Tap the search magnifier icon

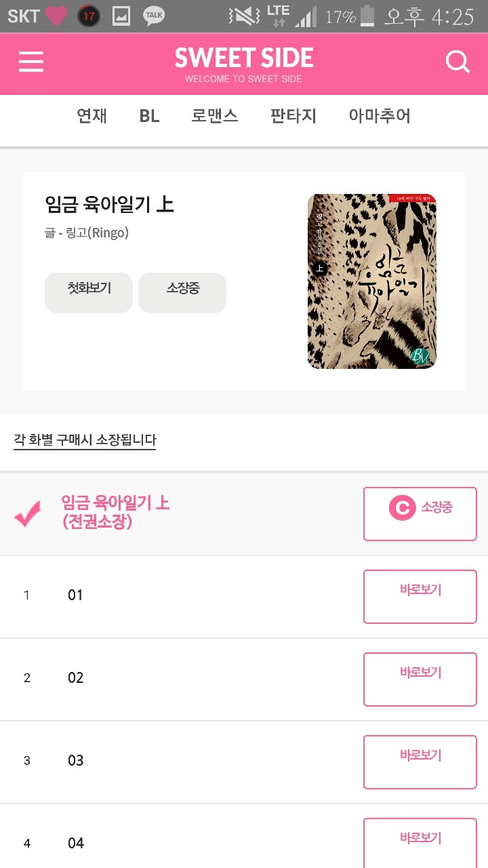[x=457, y=62]
